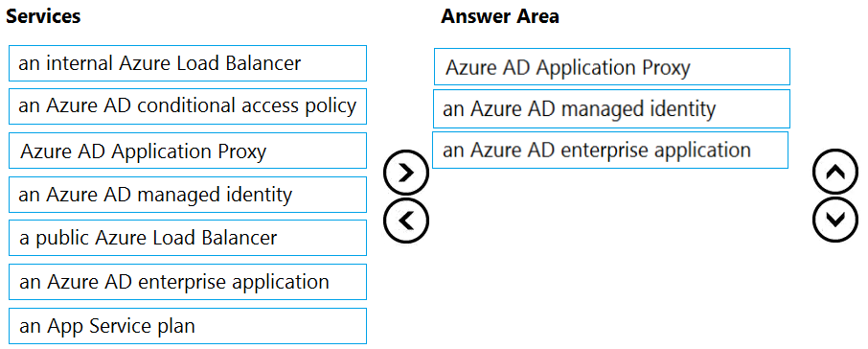Select 'an internal Azure Load Balancer' service
The image size is (868, 349).
click(188, 63)
